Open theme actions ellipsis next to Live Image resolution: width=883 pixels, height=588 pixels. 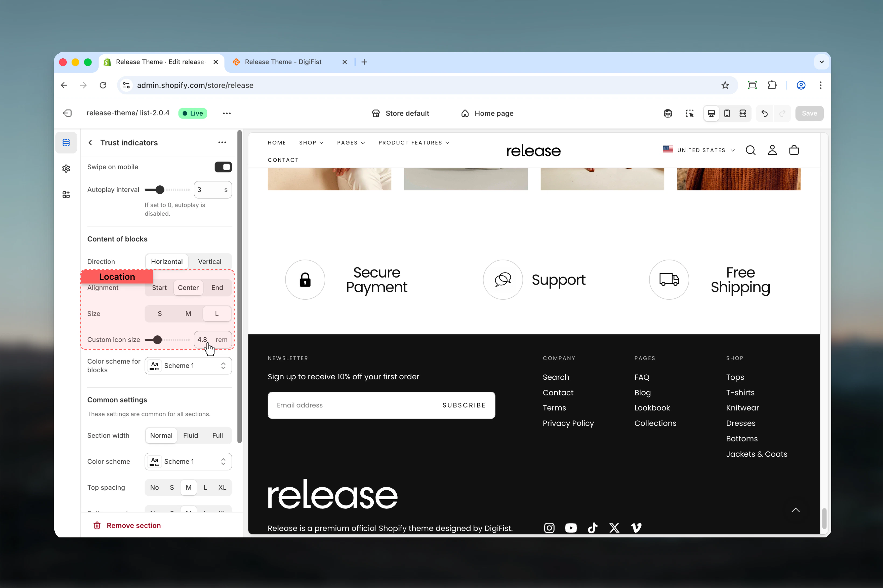(x=227, y=113)
